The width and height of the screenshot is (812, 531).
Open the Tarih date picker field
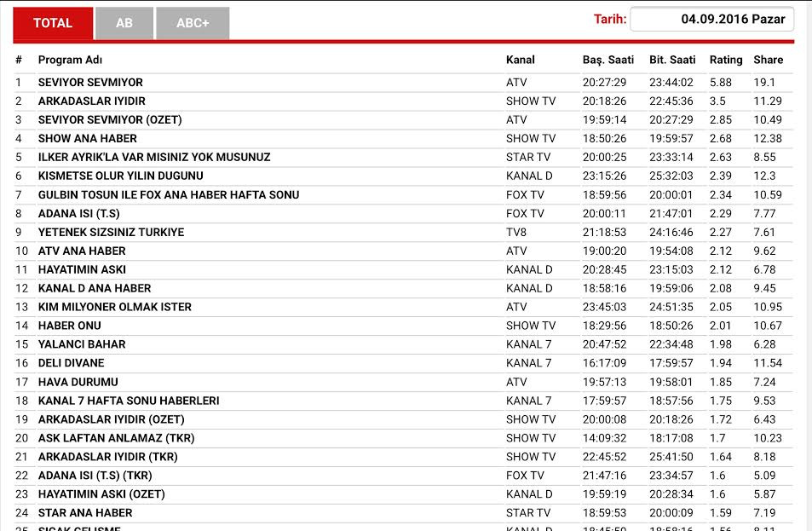pos(712,20)
